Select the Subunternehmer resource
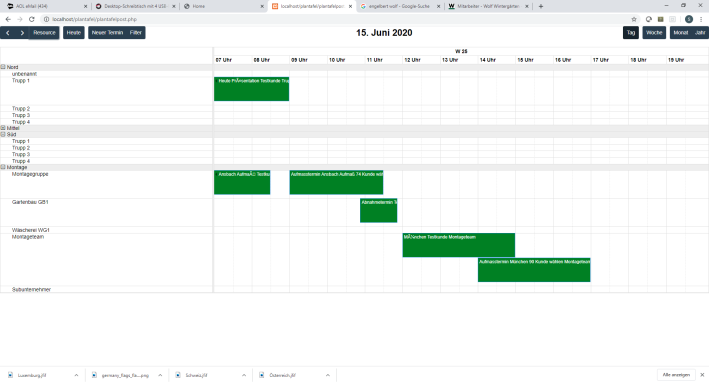The width and height of the screenshot is (709, 384). pos(31,289)
